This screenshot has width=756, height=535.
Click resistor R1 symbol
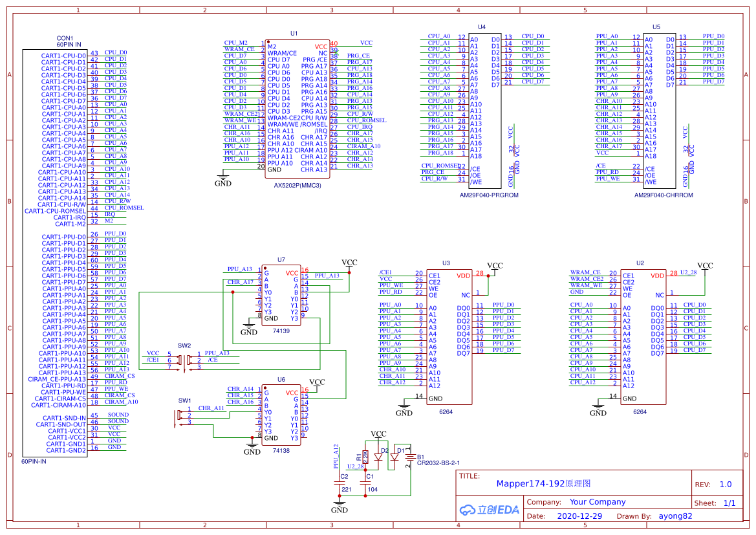point(365,457)
